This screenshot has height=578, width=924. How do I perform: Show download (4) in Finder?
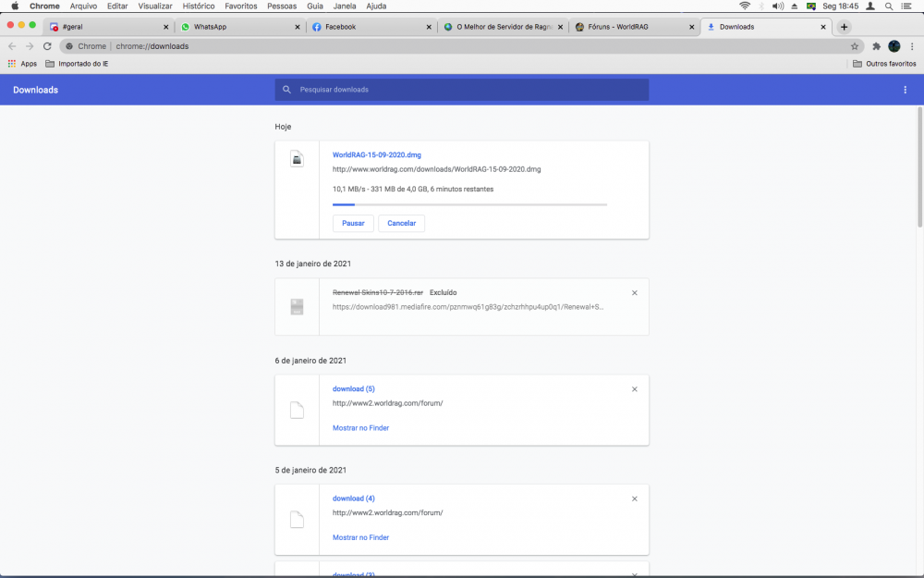coord(360,538)
